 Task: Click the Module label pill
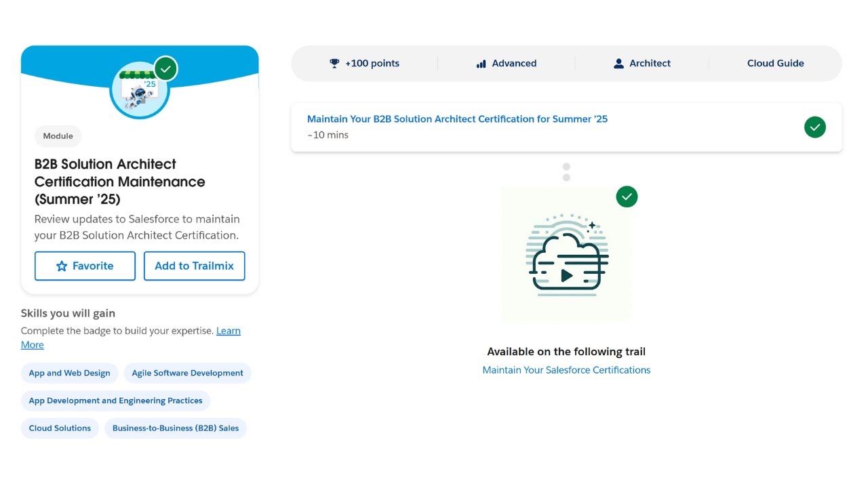tap(58, 136)
